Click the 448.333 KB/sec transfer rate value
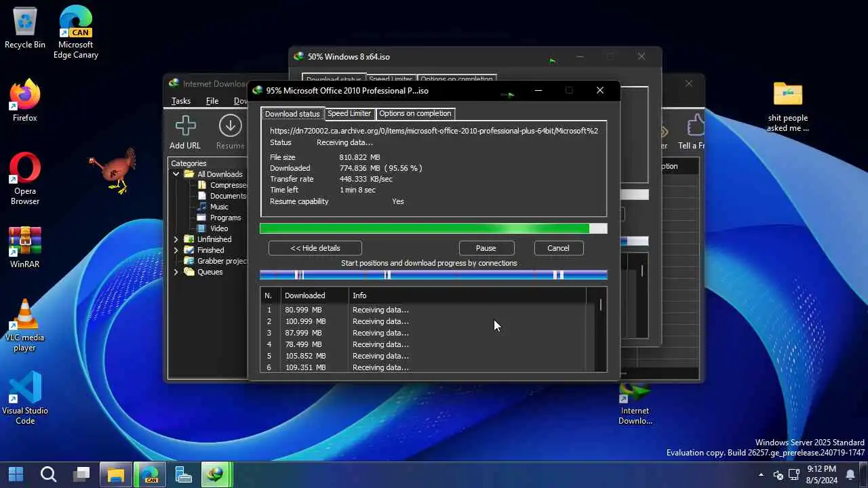 point(366,179)
